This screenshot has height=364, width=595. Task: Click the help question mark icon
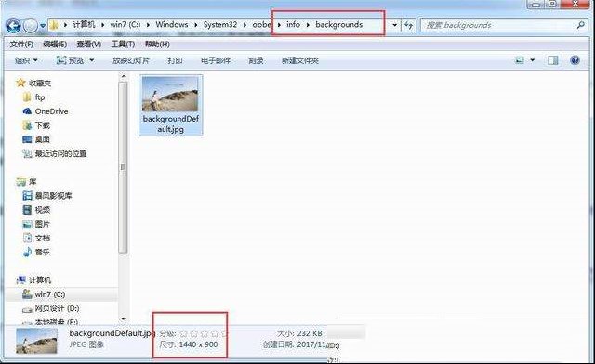point(575,60)
